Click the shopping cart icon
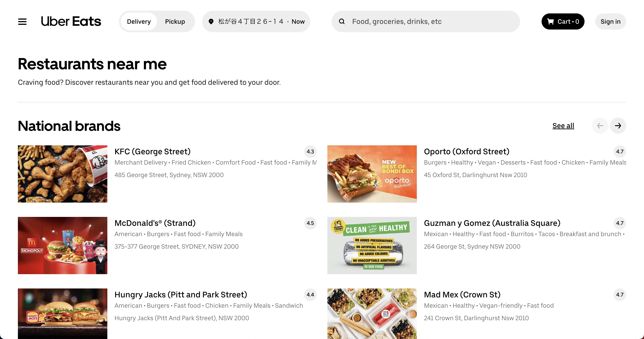 coord(550,21)
